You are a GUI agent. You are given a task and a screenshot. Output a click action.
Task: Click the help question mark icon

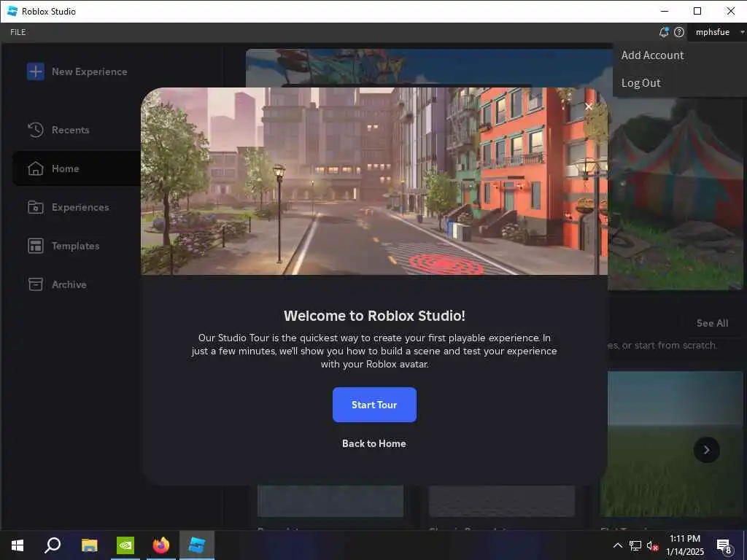[679, 32]
